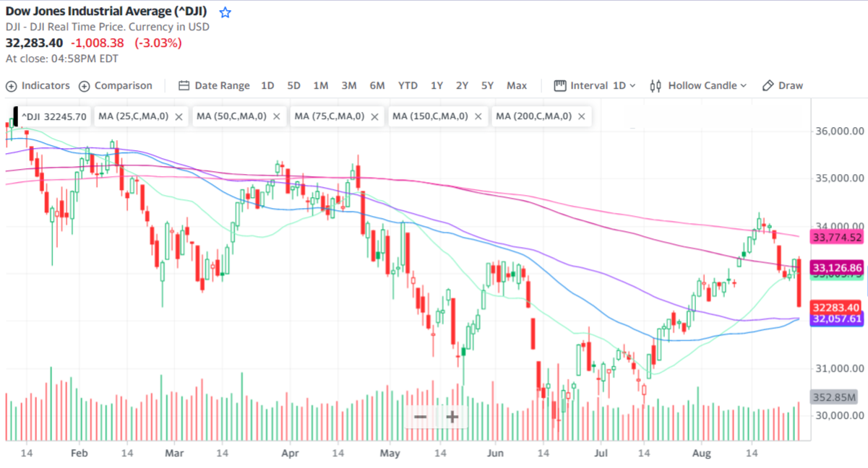Click the 31,000.00 axis value

click(838, 368)
